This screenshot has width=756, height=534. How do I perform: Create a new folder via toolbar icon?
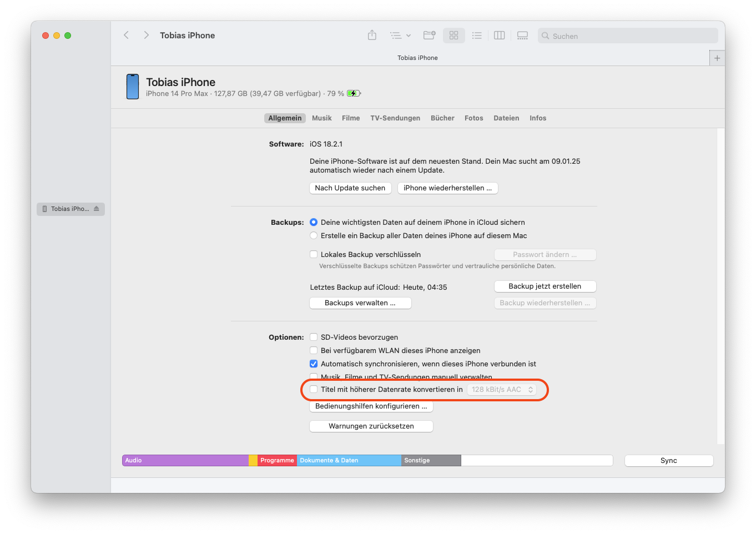[x=430, y=35]
